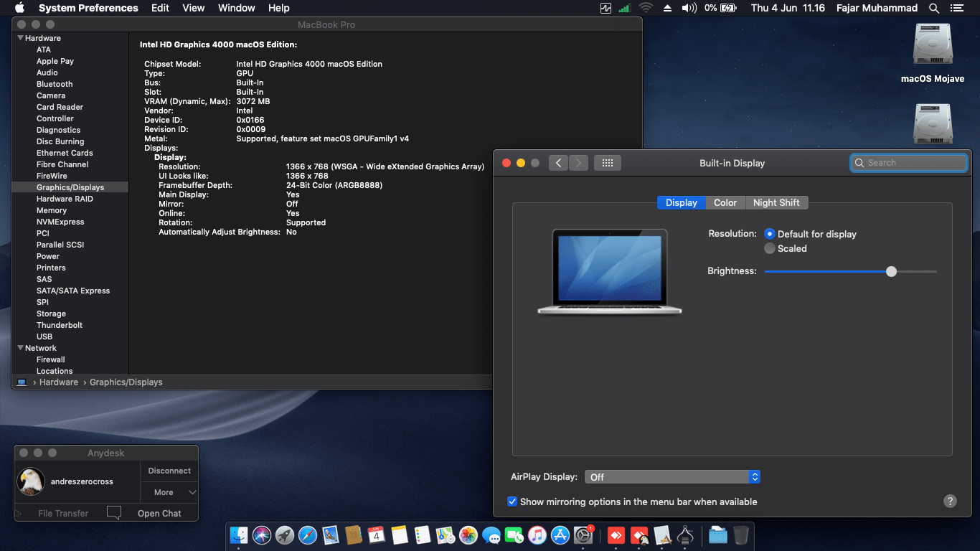Collapse the Hardware section triangle
The image size is (980, 551).
(20, 38)
